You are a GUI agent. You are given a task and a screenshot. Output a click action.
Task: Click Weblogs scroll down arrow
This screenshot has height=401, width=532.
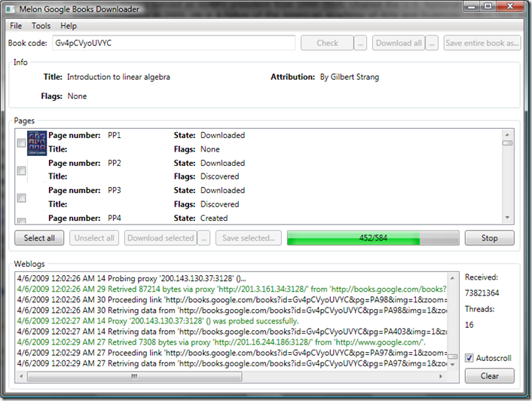point(452,365)
